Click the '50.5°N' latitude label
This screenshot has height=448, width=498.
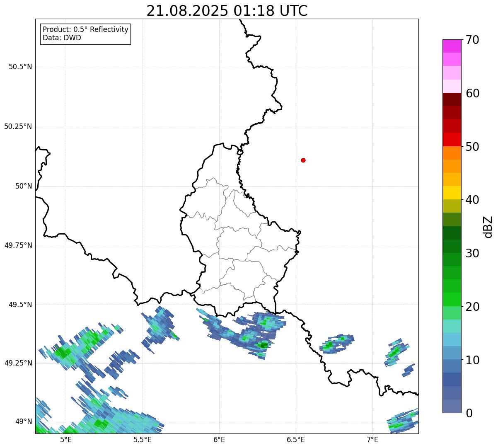coord(20,67)
